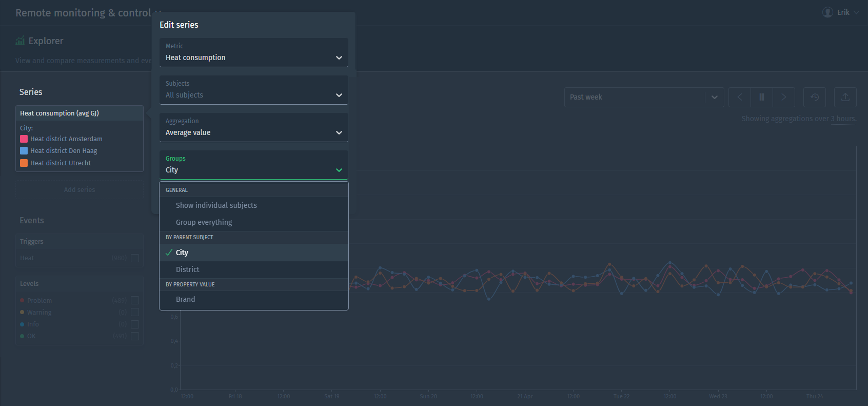Toggle the Problem level checkbox
Image resolution: width=868 pixels, height=406 pixels.
[135, 300]
